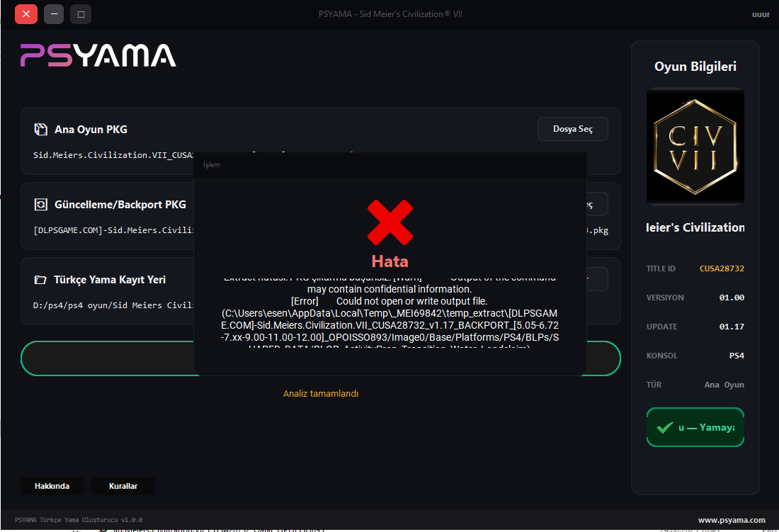779x532 pixels.
Task: Click the CUSA28732 title ID value
Action: [x=722, y=268]
